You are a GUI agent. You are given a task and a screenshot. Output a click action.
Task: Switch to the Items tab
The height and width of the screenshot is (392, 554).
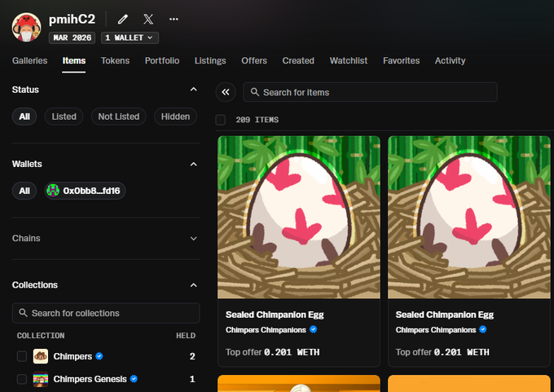[x=74, y=61]
